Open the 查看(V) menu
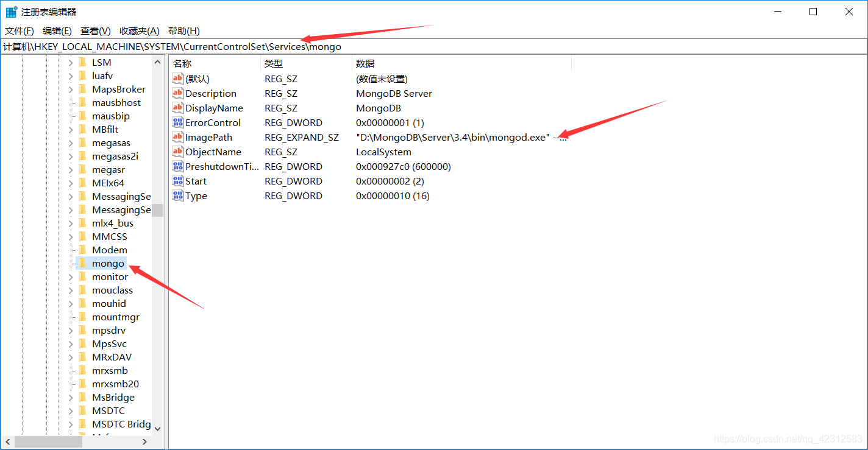 pos(96,31)
